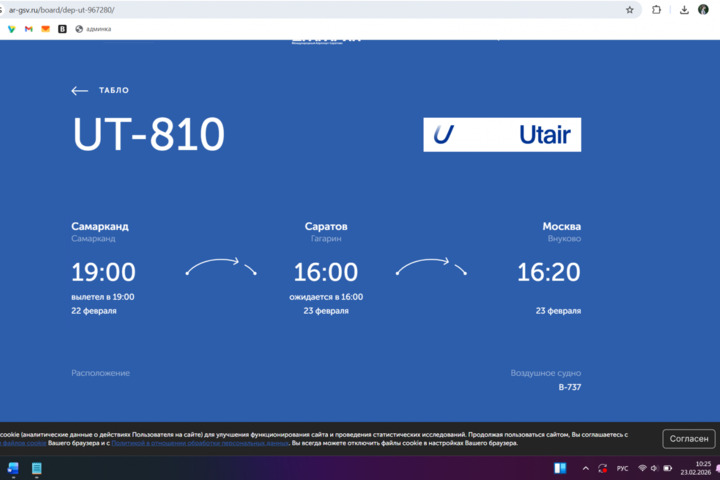Open the green V bookmark icon
Image resolution: width=720 pixels, height=480 pixels.
click(x=11, y=29)
